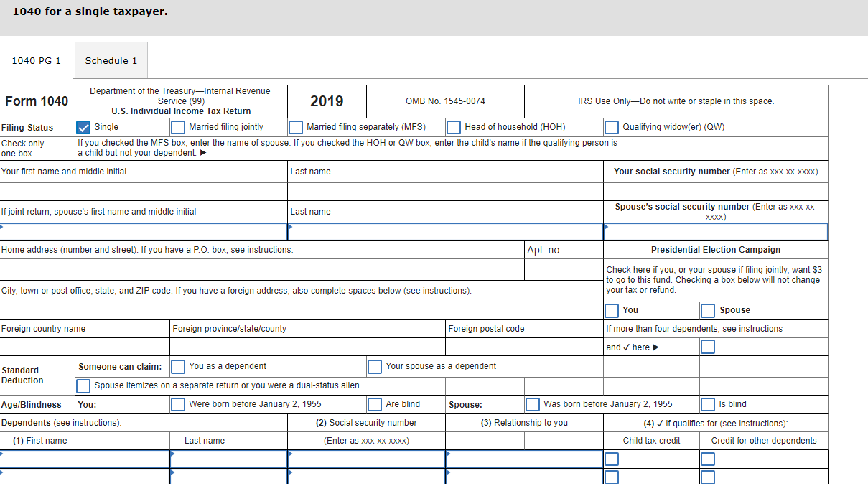Click the Form 1040 heading
This screenshot has height=486, width=868.
click(37, 101)
